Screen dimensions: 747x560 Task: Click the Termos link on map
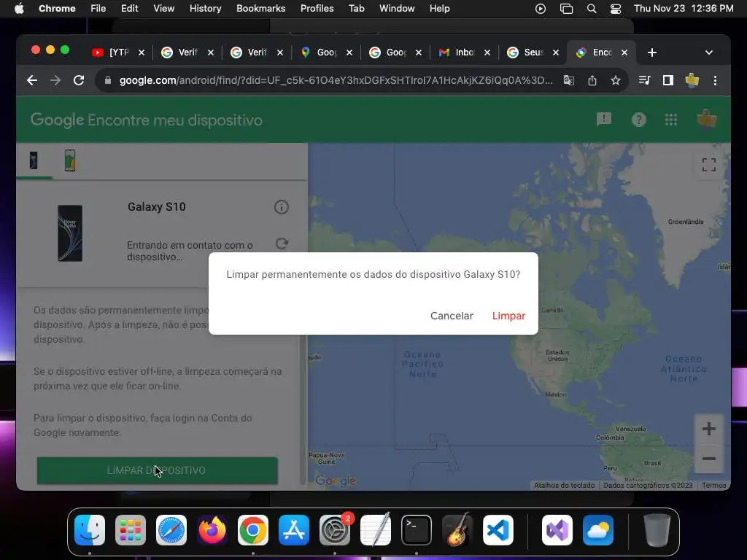(713, 485)
